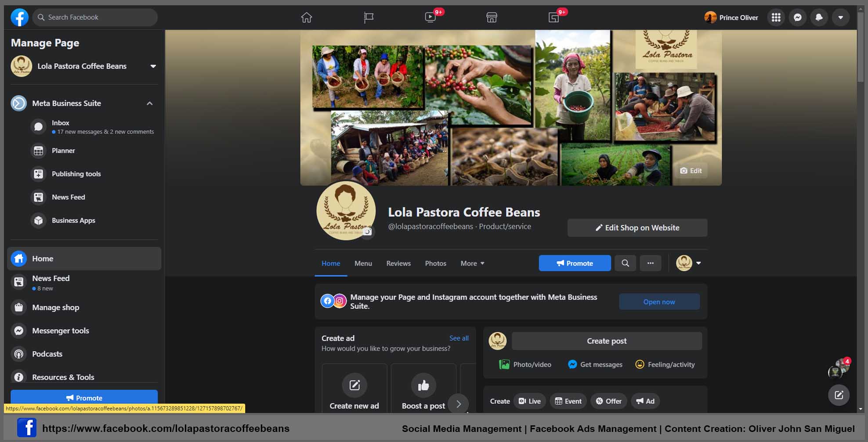Expand the Lola Pastora Coffee Beans page switcher
This screenshot has height=442, width=868.
click(153, 66)
